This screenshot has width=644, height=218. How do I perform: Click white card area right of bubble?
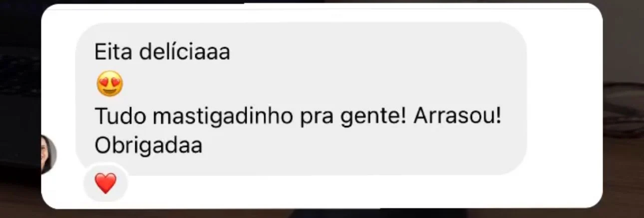point(564,100)
